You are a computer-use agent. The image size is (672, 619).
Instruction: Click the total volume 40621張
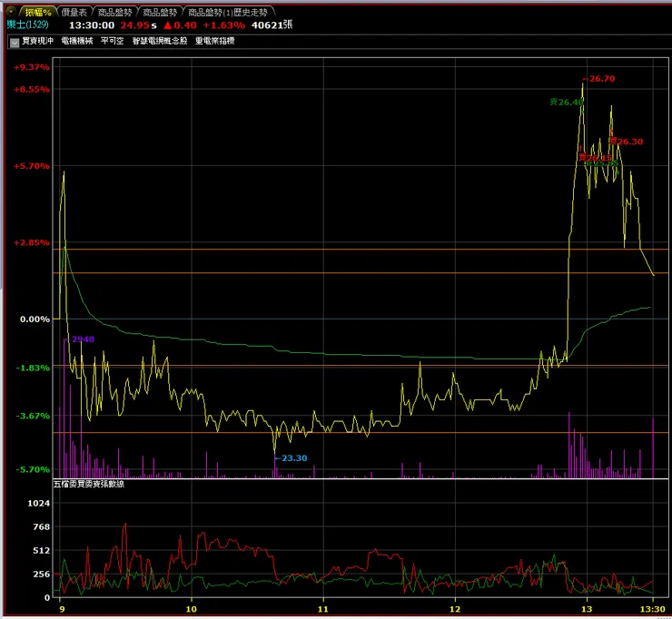(x=272, y=25)
